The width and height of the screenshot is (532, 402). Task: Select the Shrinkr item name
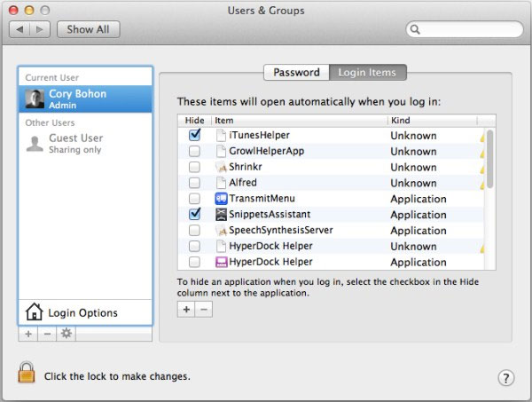pyautogui.click(x=246, y=167)
